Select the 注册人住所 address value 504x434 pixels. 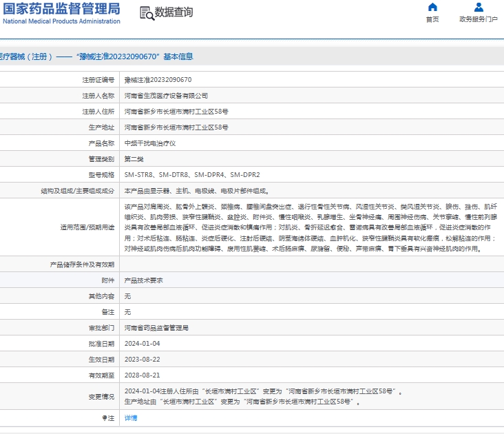176,112
